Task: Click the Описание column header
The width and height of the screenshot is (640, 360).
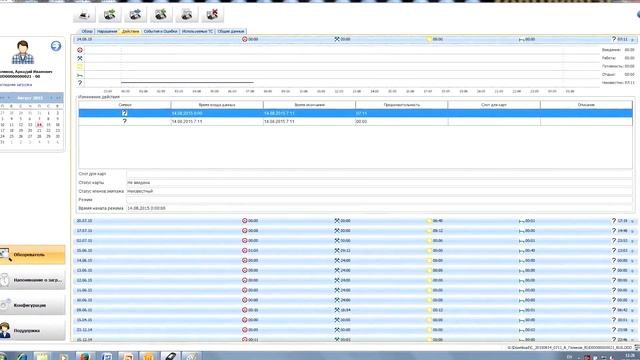Action: click(x=586, y=105)
